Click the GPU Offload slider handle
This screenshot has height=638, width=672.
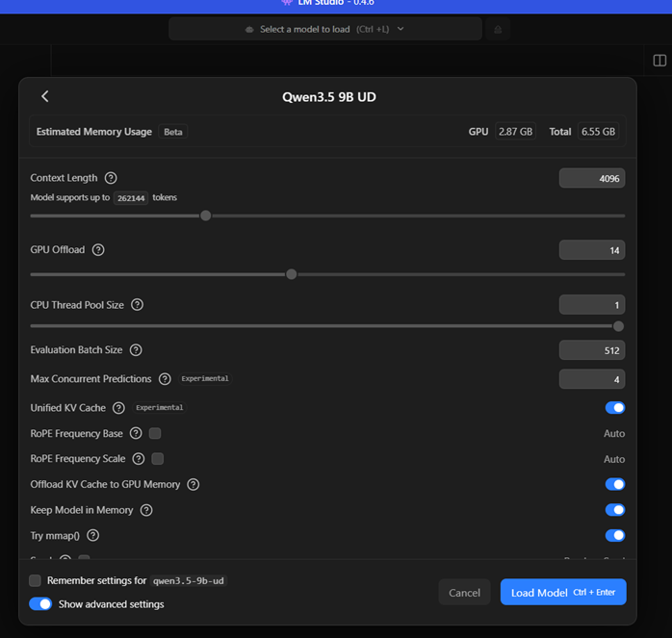tap(291, 274)
